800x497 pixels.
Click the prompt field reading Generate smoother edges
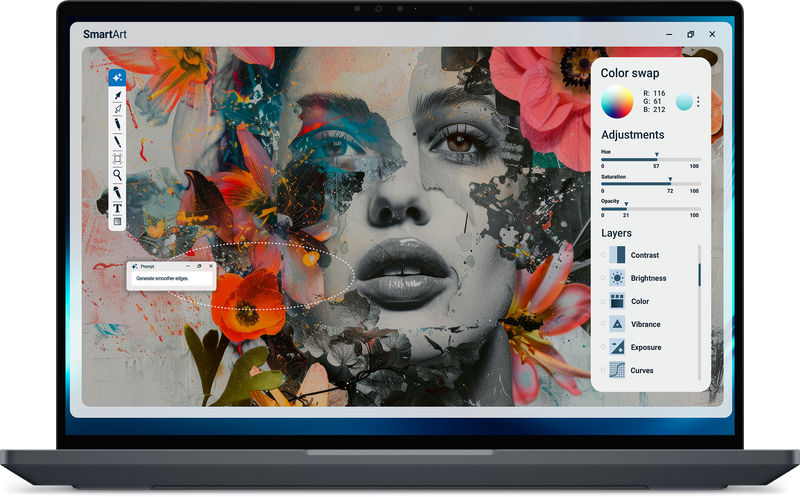172,279
